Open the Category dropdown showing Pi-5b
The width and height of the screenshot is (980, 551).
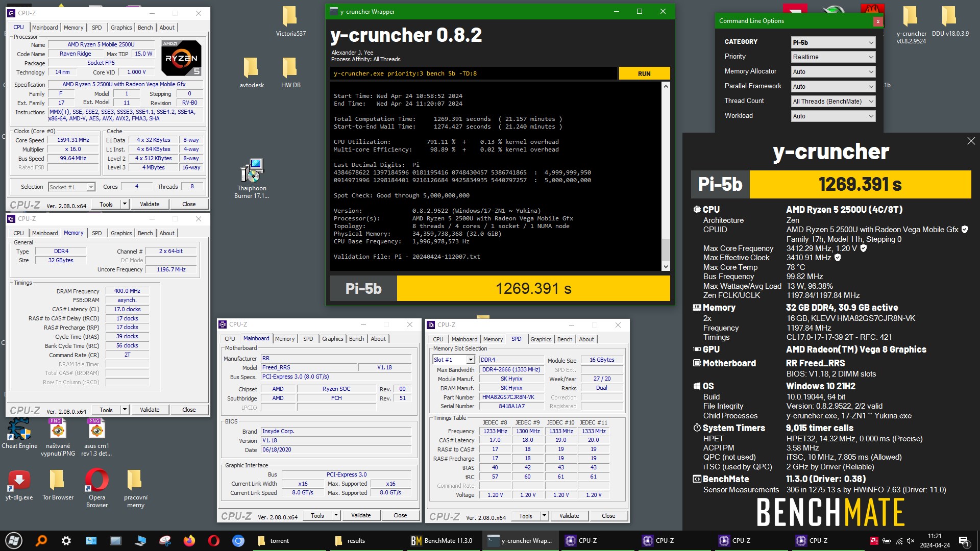tap(833, 42)
